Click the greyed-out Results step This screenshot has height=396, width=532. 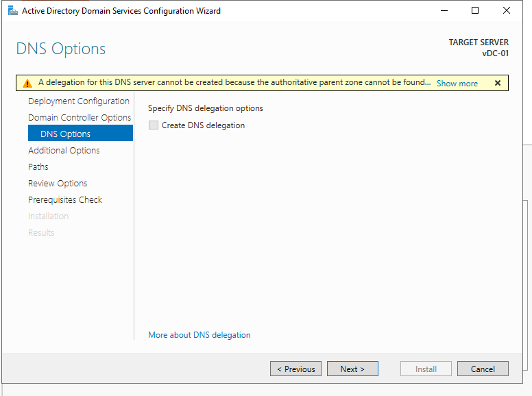tap(41, 232)
